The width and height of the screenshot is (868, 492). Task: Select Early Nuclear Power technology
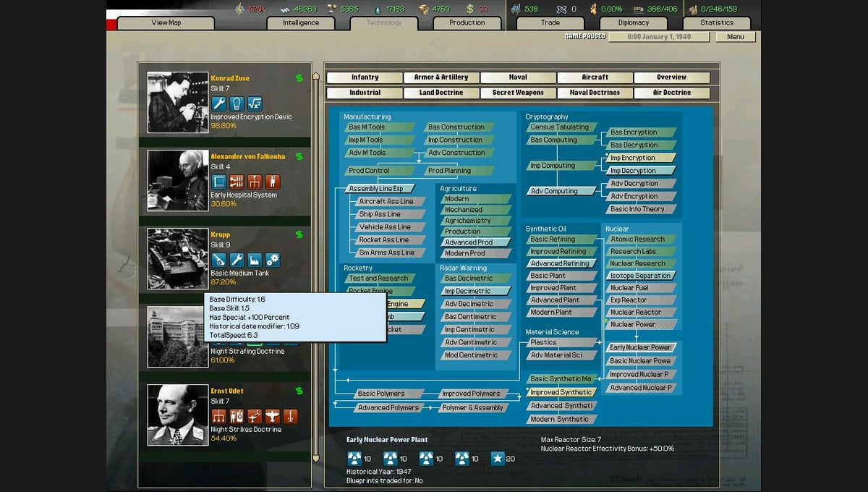pos(642,347)
